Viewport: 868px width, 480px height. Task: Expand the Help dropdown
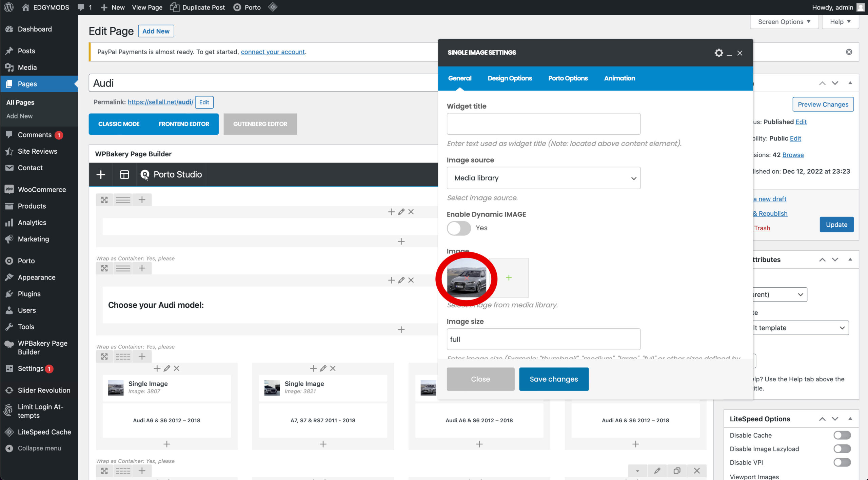[840, 22]
